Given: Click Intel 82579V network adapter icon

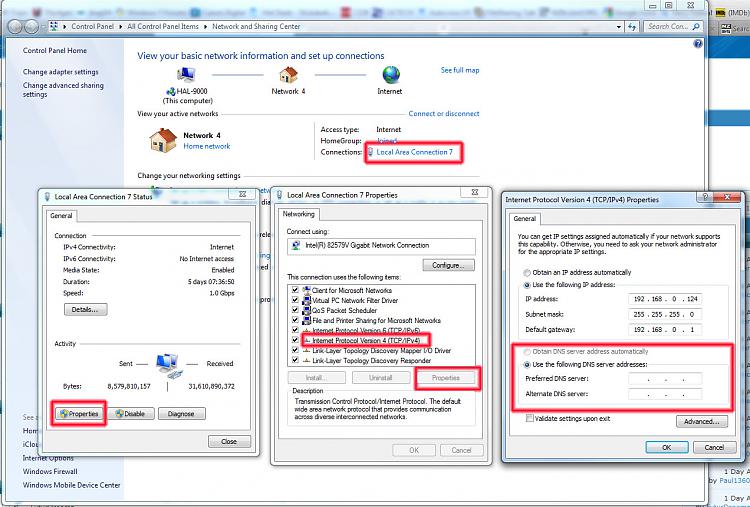Looking at the screenshot, I should tap(296, 245).
